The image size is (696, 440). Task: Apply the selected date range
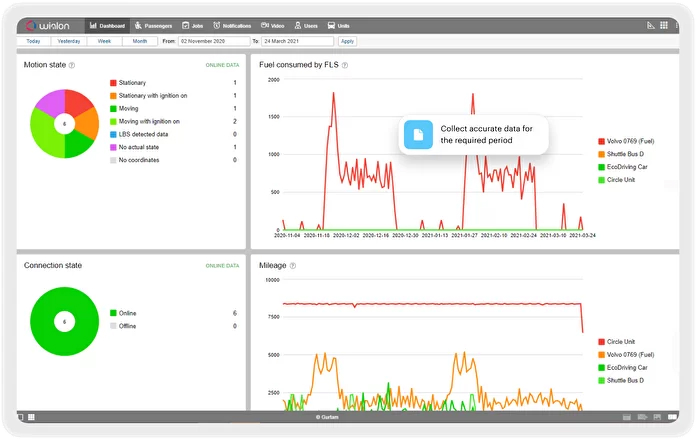click(x=347, y=41)
